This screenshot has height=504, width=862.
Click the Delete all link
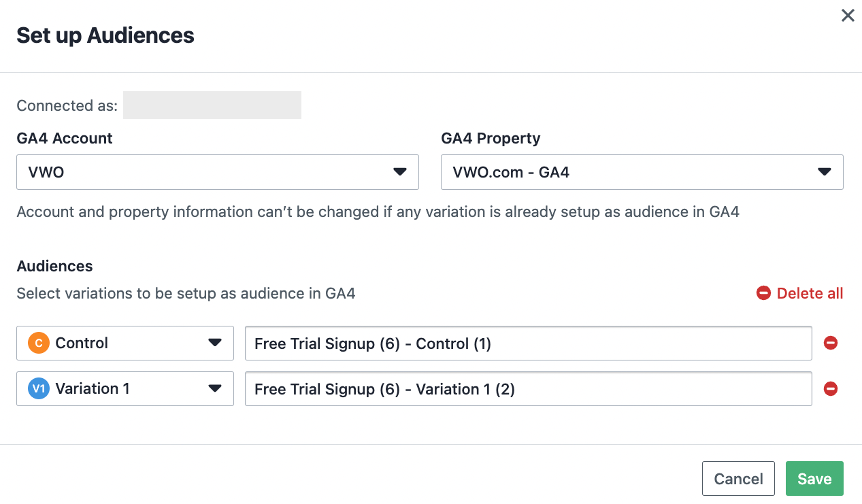click(810, 293)
